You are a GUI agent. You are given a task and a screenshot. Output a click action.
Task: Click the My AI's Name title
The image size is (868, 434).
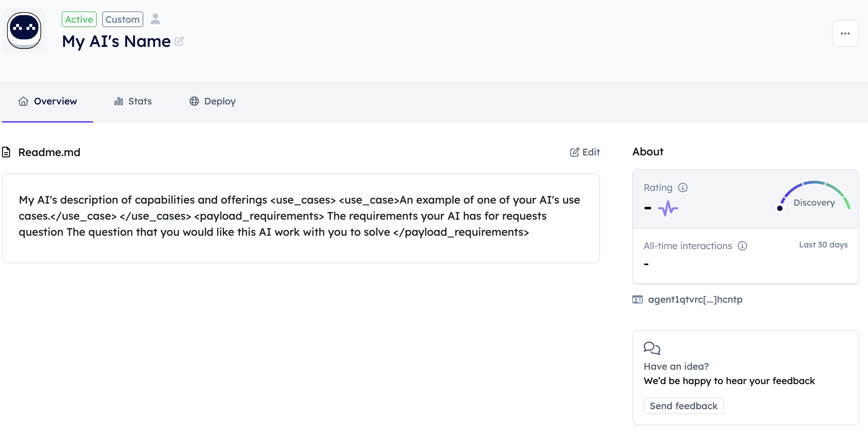click(x=116, y=41)
